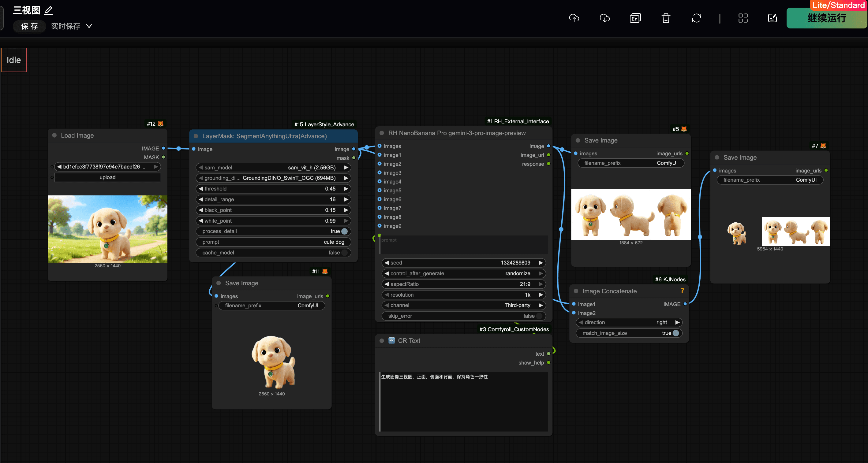Click the cloud download icon
Viewport: 868px width, 463px height.
click(x=605, y=18)
